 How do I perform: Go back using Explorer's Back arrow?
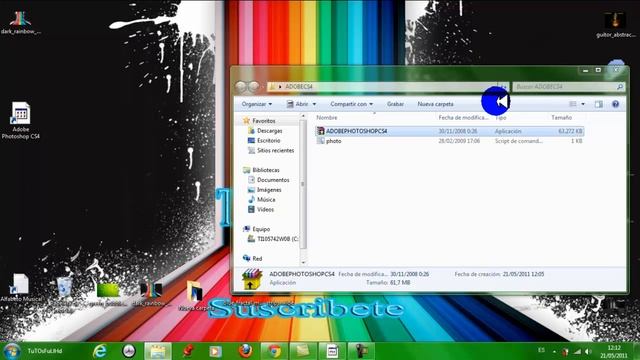pos(241,87)
